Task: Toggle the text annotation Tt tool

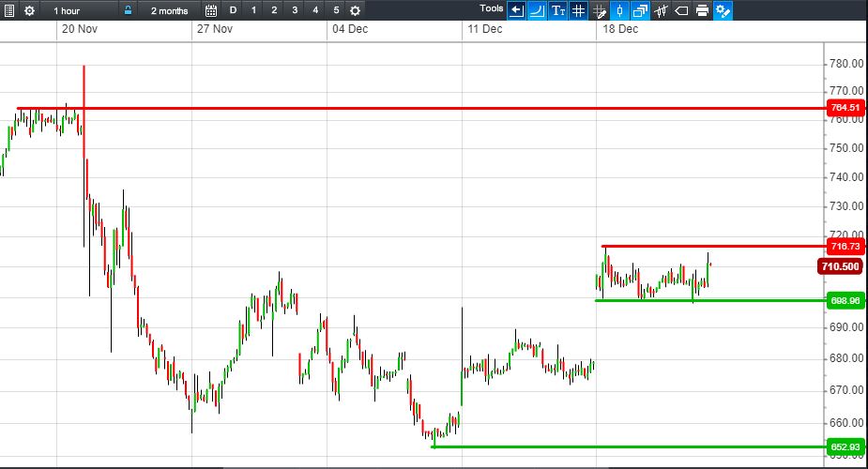Action: pyautogui.click(x=558, y=10)
